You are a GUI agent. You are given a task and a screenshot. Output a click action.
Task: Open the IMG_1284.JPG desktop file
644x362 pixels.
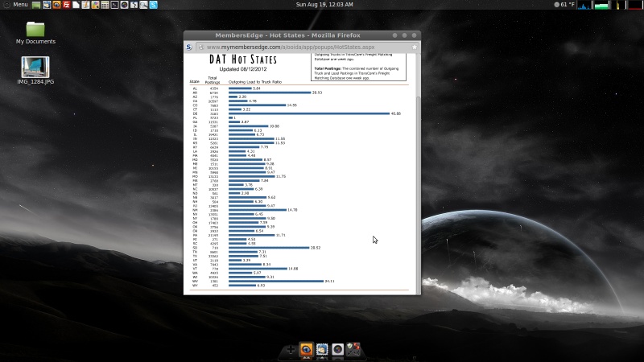coord(35,69)
